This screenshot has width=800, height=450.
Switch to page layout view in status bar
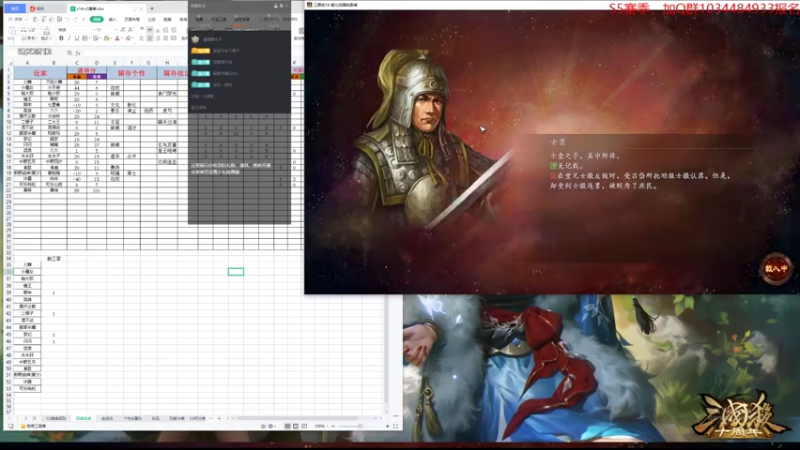[x=295, y=426]
